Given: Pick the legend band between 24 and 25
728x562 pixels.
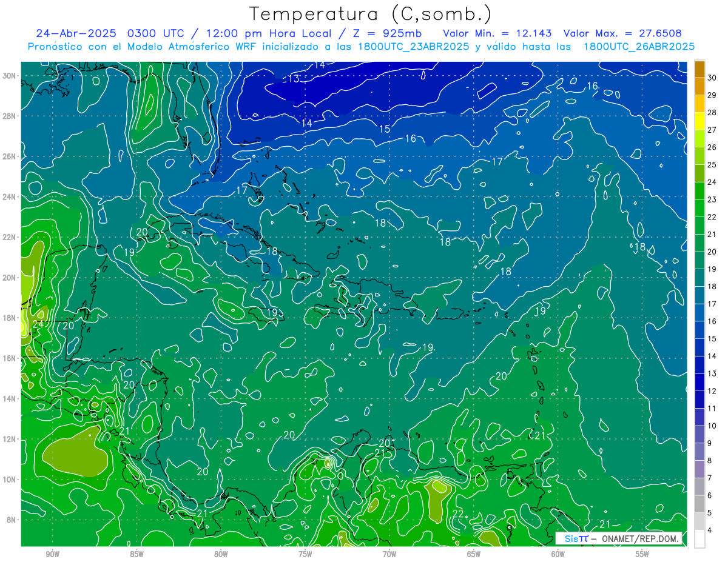Looking at the screenshot, I should (x=699, y=173).
